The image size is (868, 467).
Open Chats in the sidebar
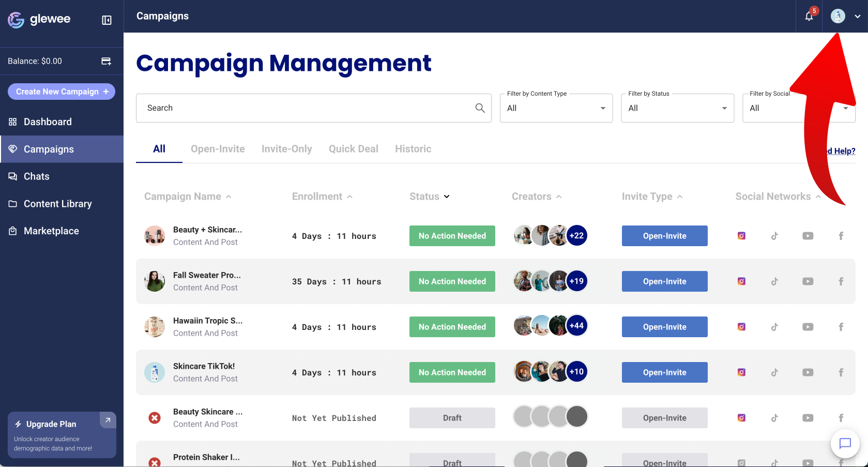[62, 176]
